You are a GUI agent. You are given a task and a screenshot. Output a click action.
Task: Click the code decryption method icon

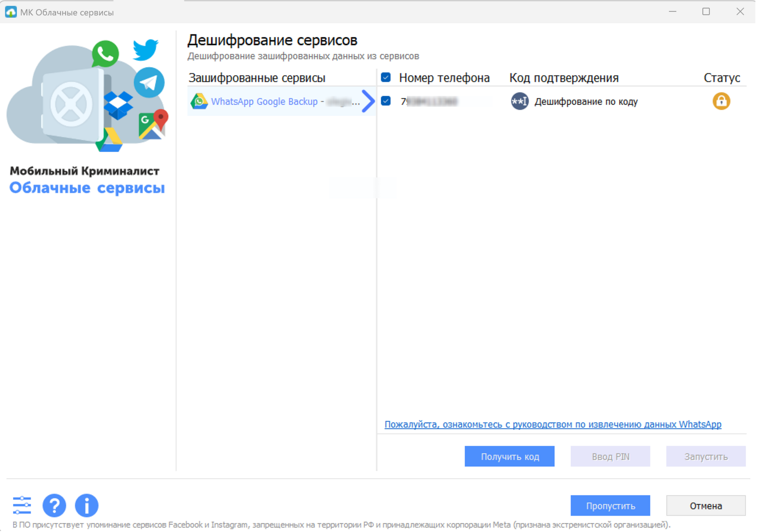[x=519, y=101]
